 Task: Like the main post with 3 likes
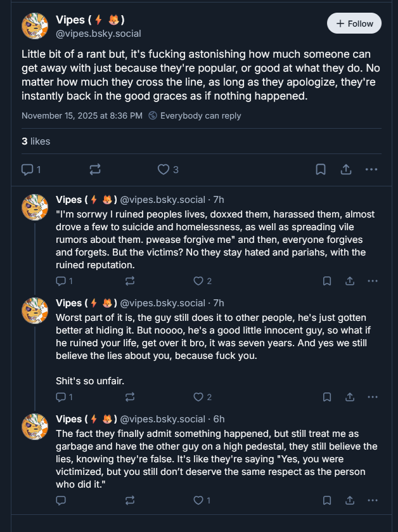tap(164, 169)
